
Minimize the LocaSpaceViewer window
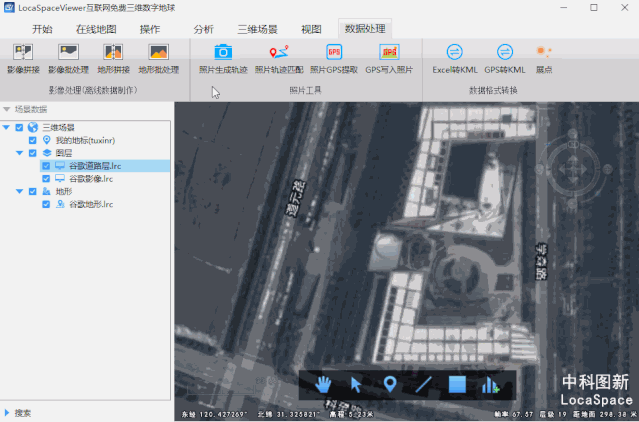(564, 8)
